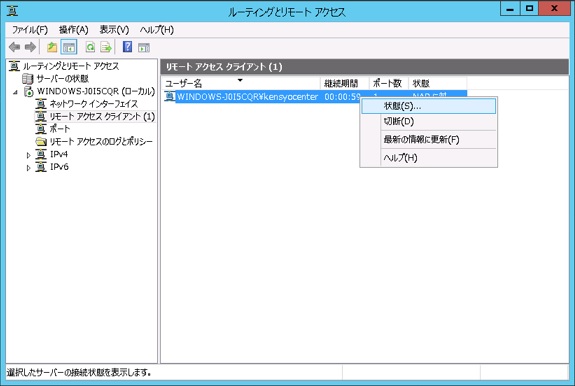Click the sort arrow on ユーザー名 column
Image resolution: width=575 pixels, height=386 pixels.
point(240,80)
